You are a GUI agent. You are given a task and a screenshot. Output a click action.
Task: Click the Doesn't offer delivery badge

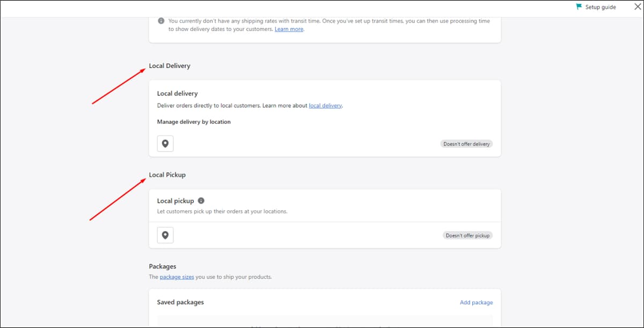point(466,144)
